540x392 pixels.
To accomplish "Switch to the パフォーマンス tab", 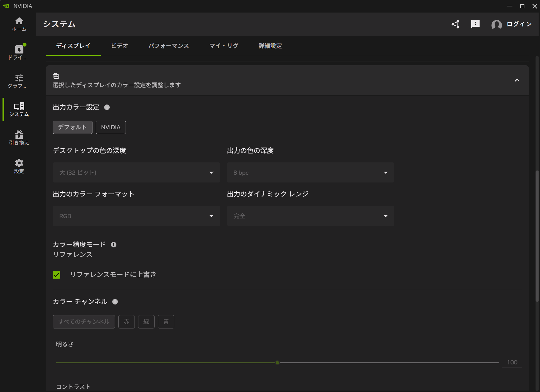I will pos(168,46).
